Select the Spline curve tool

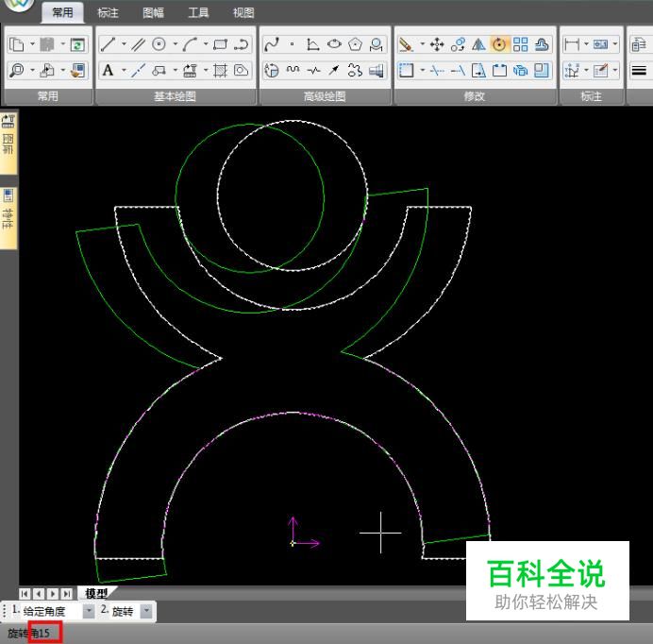click(x=272, y=44)
